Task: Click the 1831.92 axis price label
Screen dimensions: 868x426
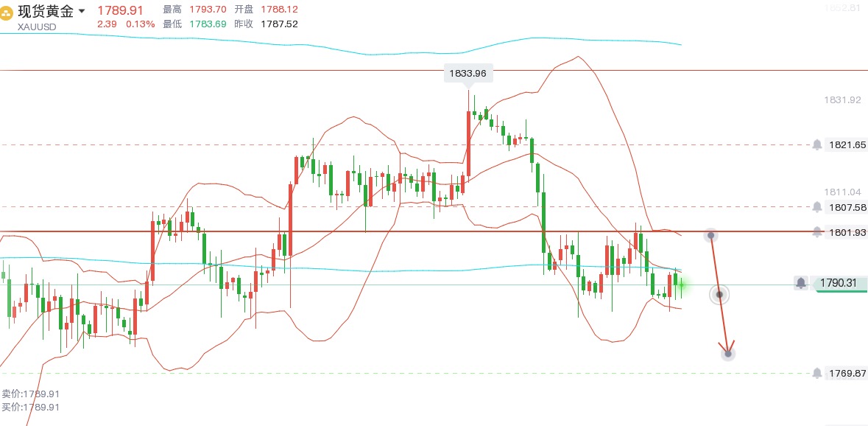Action: [842, 100]
